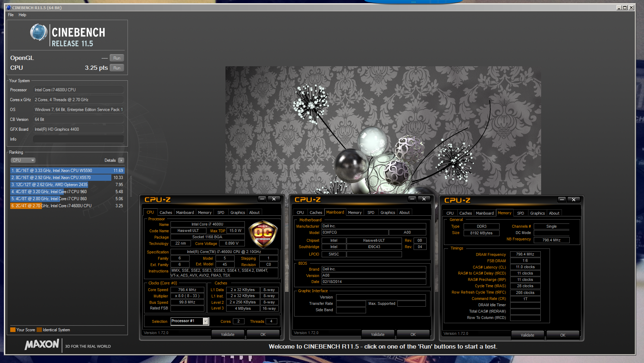Click the ranking Details arrow button
Image resolution: width=644 pixels, height=363 pixels.
(x=121, y=160)
